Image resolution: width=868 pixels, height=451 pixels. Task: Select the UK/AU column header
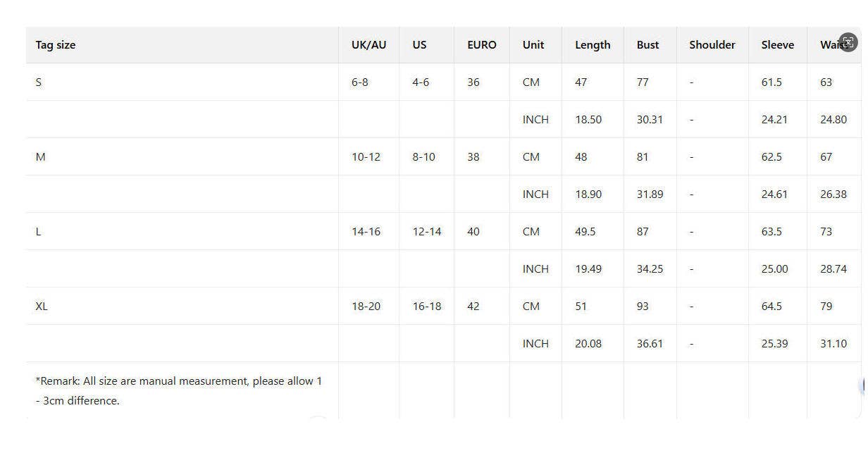coord(368,45)
